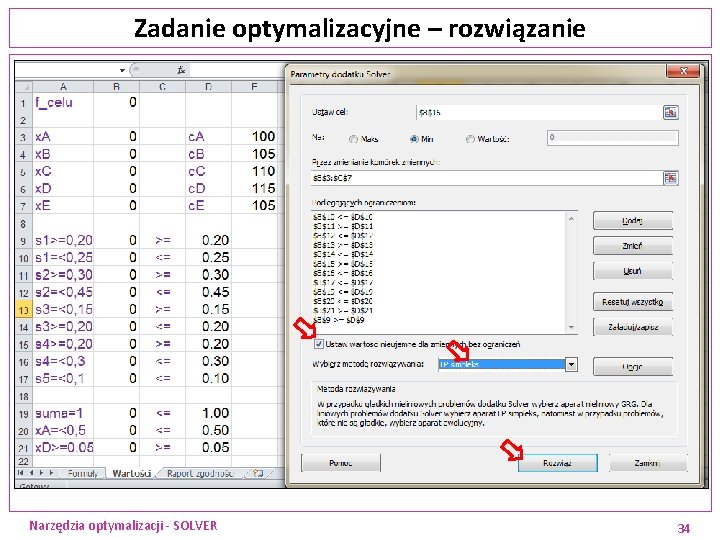Click the select-all corner of the worksheet
Viewport: 720px width, 540px height.
[24, 87]
